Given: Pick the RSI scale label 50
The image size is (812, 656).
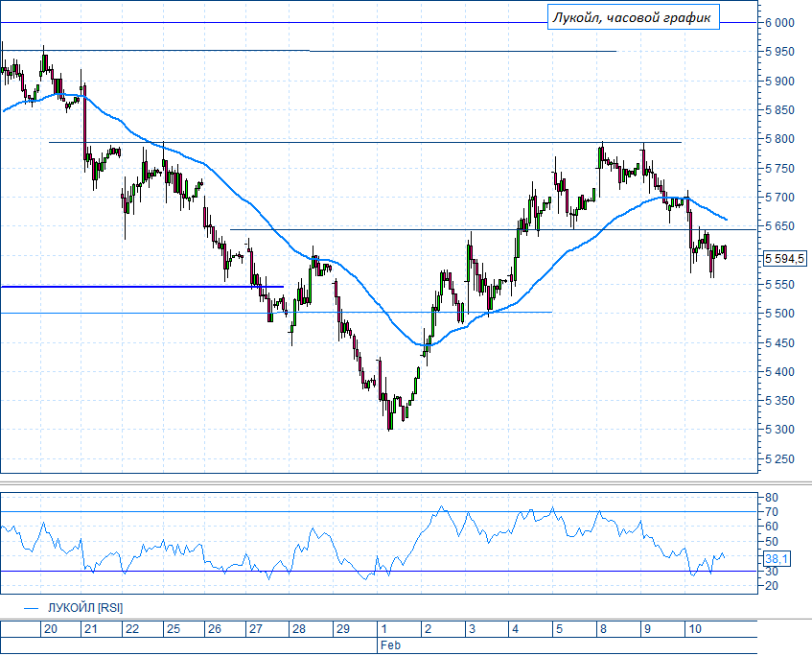Looking at the screenshot, I should click(772, 542).
